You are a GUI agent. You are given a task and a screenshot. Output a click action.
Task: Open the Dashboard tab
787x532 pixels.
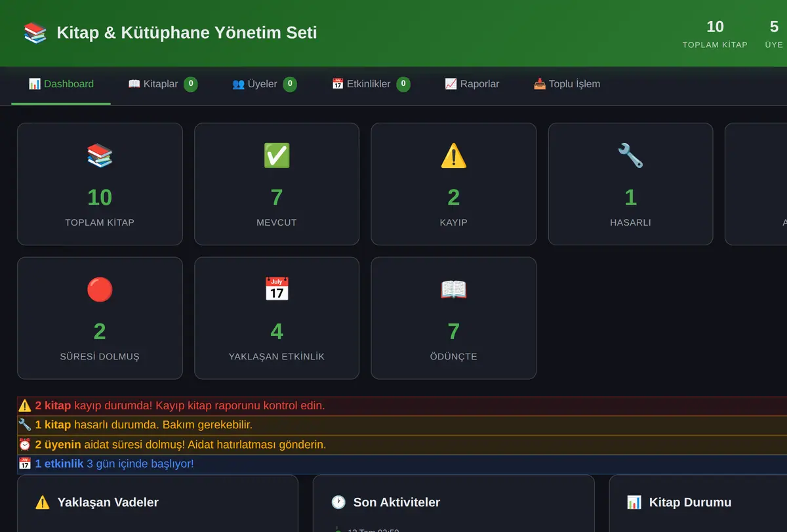tap(61, 85)
